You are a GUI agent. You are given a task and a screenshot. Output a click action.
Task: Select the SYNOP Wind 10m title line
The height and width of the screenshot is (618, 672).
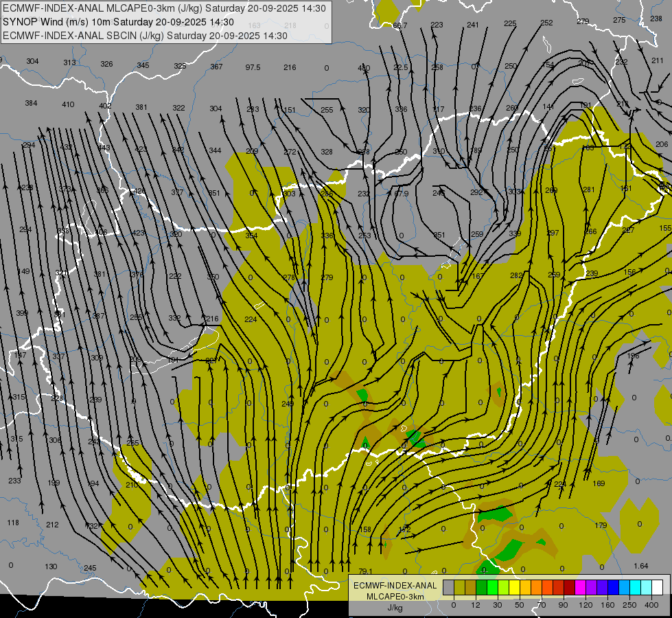(118, 22)
